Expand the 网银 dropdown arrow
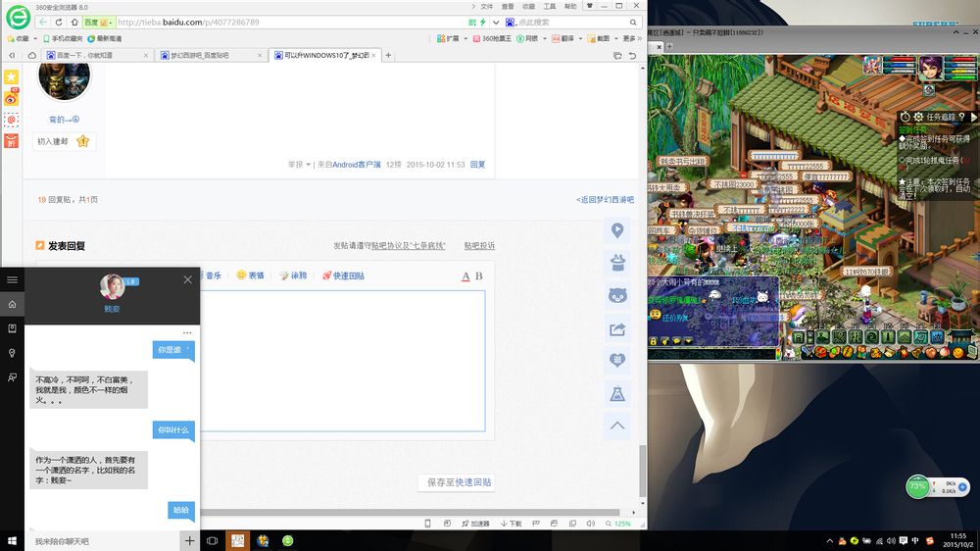The image size is (980, 551). pos(544,39)
